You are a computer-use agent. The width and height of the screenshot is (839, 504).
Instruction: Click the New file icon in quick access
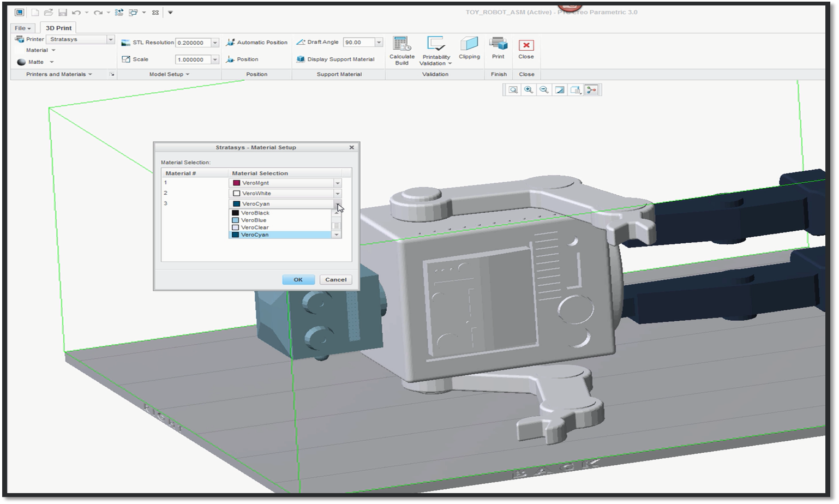click(x=35, y=12)
